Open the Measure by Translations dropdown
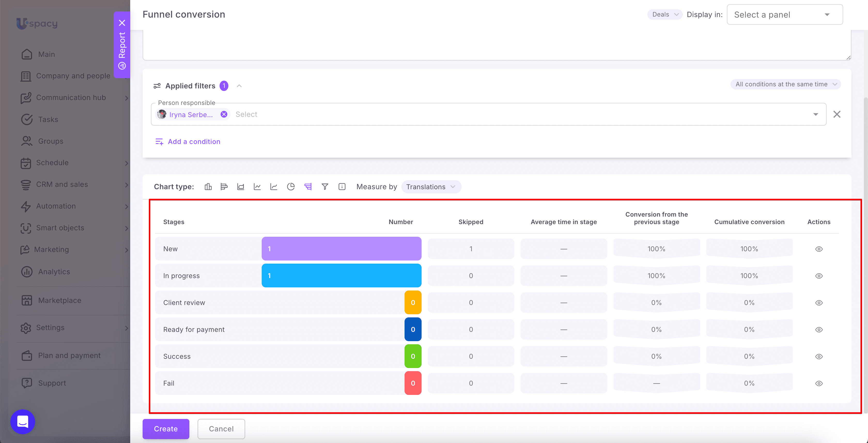The image size is (868, 443). (x=431, y=187)
